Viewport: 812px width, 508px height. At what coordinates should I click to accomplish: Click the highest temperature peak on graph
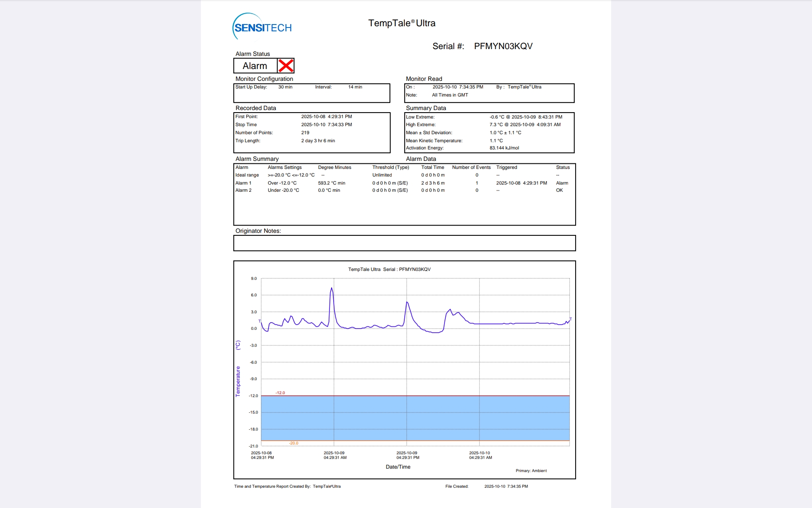332,289
